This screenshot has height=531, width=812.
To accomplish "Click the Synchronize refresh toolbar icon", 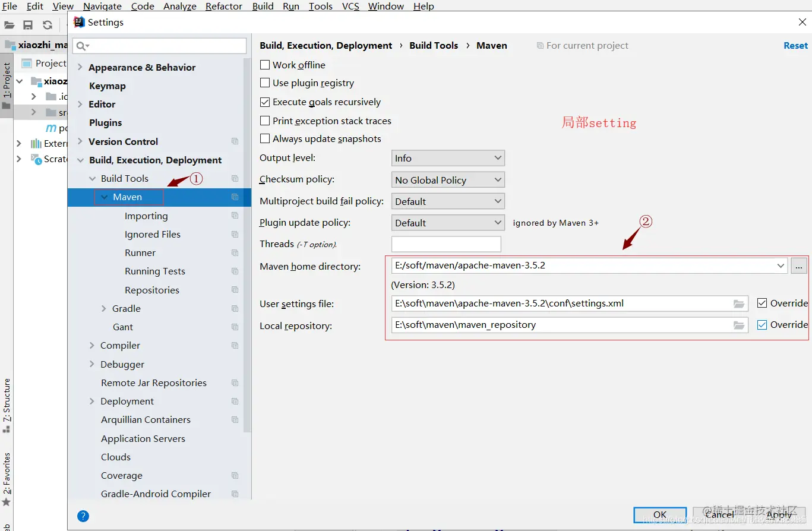I will 48,25.
